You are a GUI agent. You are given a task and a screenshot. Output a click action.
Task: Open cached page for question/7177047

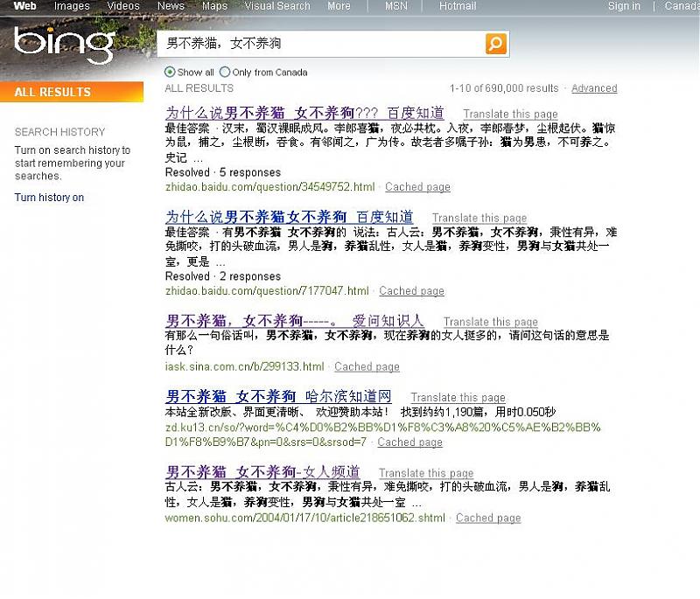coord(411,291)
